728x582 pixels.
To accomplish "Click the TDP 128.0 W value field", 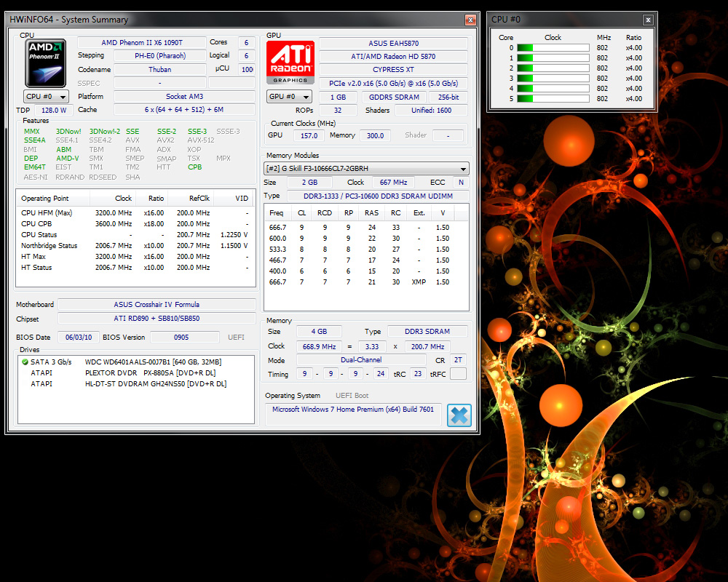I will (54, 111).
